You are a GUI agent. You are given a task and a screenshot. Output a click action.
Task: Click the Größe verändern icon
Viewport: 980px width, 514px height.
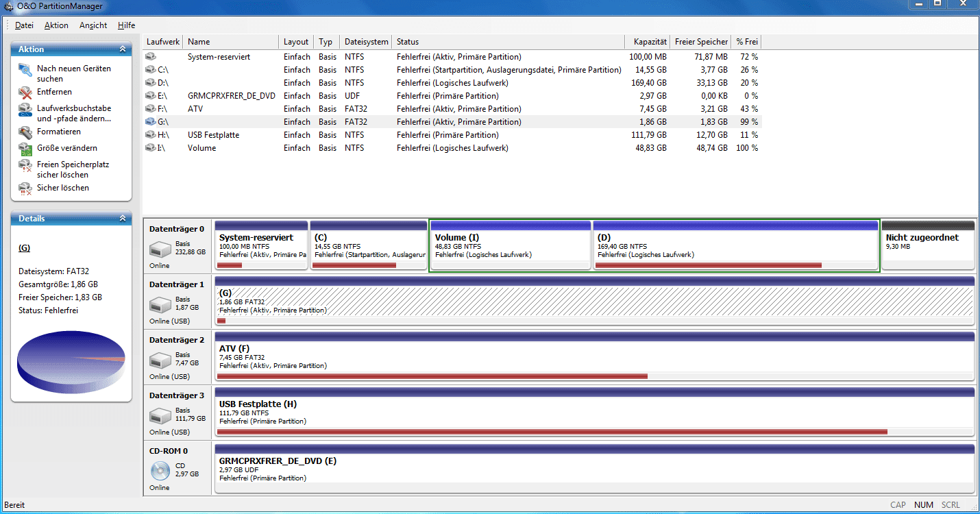[x=25, y=149]
